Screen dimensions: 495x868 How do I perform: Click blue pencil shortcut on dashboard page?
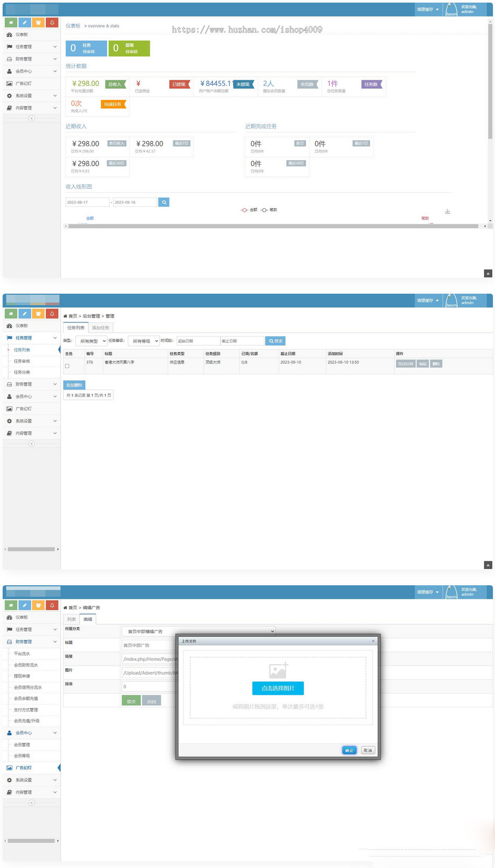[x=25, y=22]
